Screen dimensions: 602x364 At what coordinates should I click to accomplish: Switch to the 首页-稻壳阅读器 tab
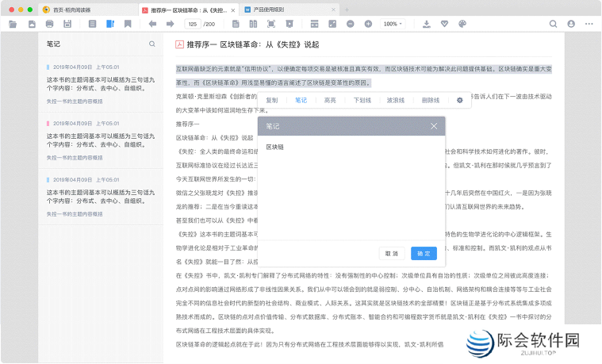point(82,9)
